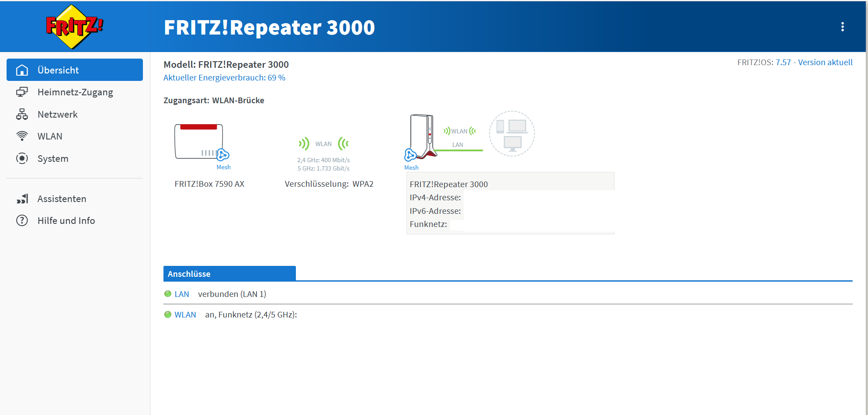
Task: Click the 5 GHz: 1.733 Gbit/s speed text
Action: [x=323, y=168]
